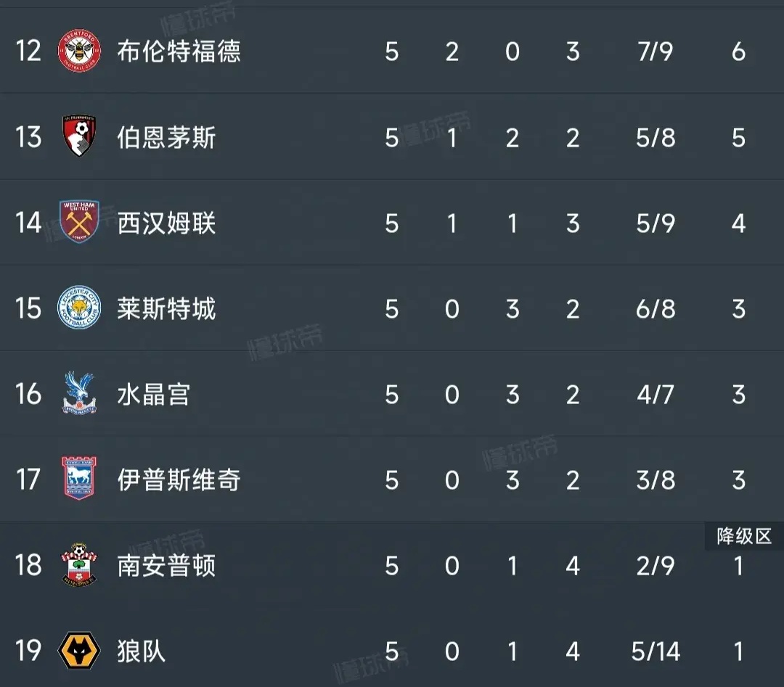Click rank number 17 beside 伊普斯维奇
Image resolution: width=784 pixels, height=687 pixels.
pos(28,480)
